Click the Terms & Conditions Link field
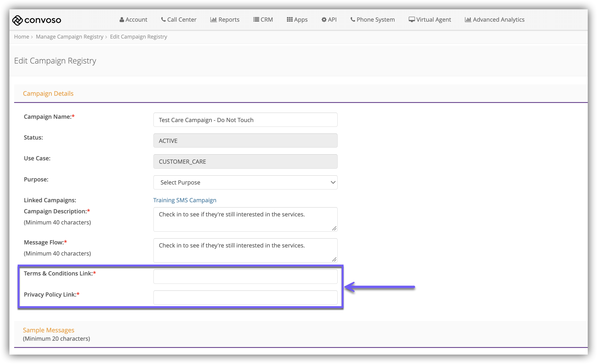The image size is (597, 364). click(245, 277)
